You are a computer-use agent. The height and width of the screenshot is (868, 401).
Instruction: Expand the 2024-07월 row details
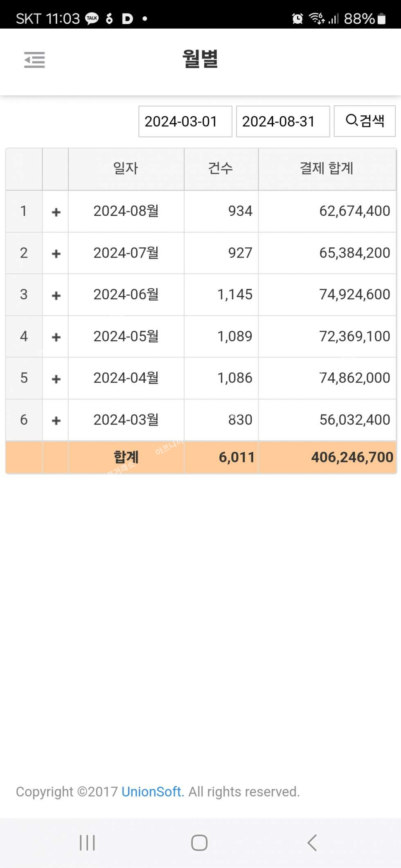[x=56, y=253]
